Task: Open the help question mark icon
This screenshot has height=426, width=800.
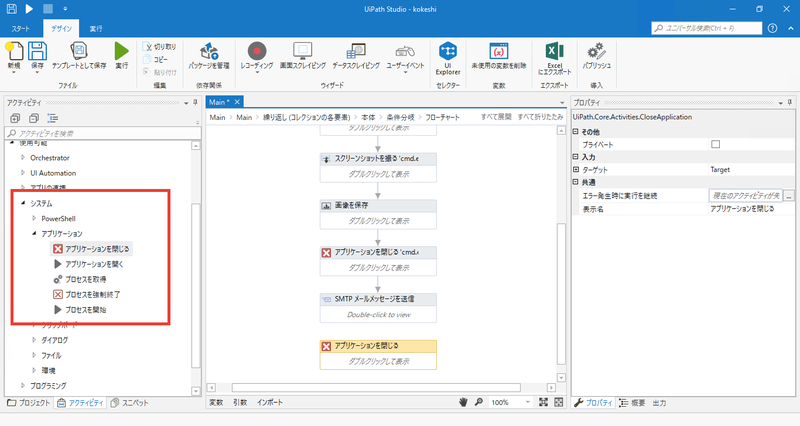Action: coord(772,28)
